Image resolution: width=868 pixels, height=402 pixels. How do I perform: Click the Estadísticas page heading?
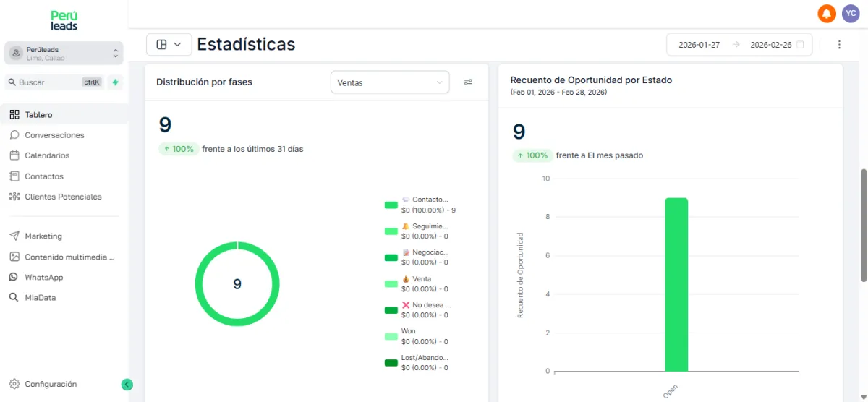tap(247, 44)
